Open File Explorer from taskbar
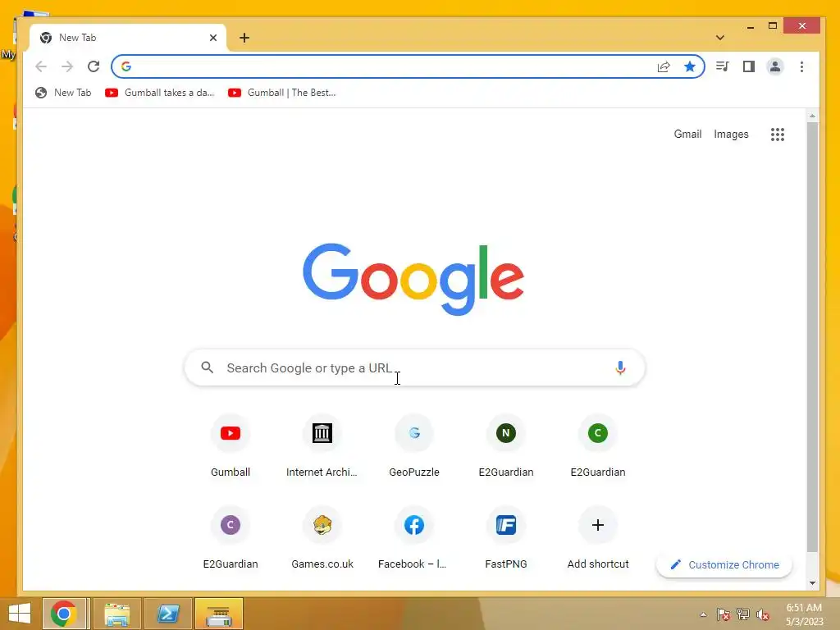 [117, 614]
